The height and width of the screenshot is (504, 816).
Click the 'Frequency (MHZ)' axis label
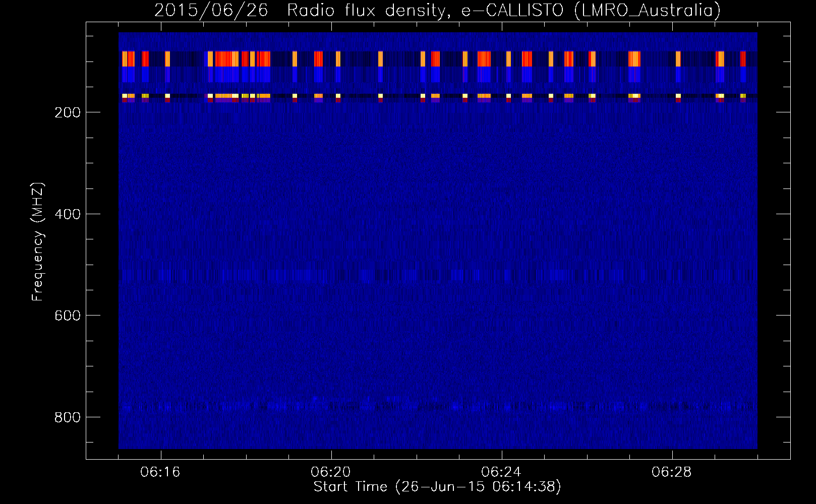(38, 242)
